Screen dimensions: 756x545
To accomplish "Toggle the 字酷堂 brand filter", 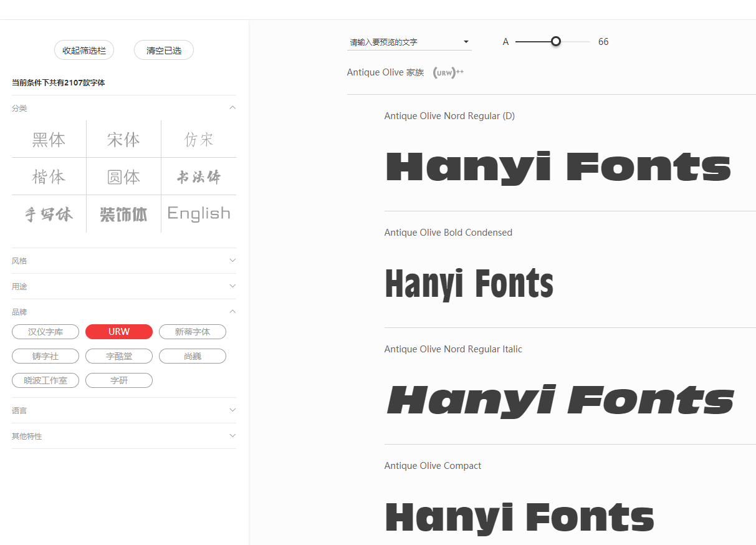I will pos(119,356).
